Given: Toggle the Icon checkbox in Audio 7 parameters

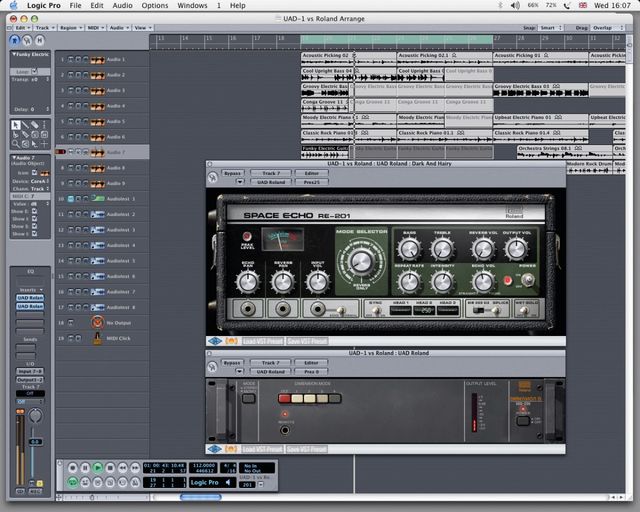Looking at the screenshot, I should pos(34,173).
